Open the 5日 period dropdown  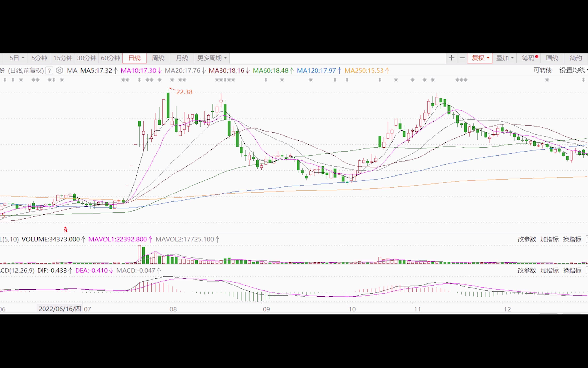click(17, 58)
